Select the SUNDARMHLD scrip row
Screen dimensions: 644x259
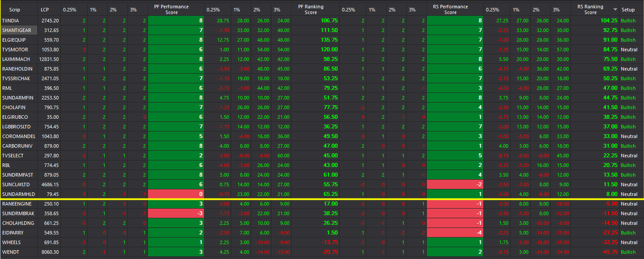[x=322, y=194]
